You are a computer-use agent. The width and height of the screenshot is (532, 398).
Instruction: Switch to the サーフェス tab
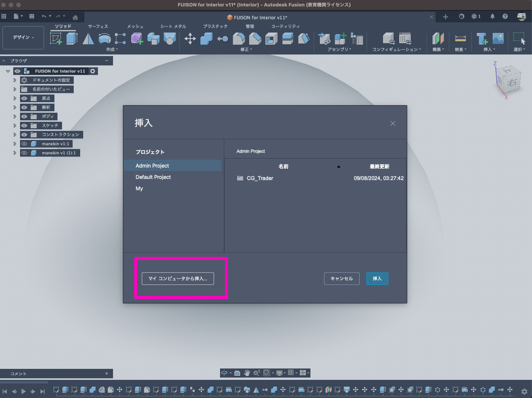[x=98, y=26]
